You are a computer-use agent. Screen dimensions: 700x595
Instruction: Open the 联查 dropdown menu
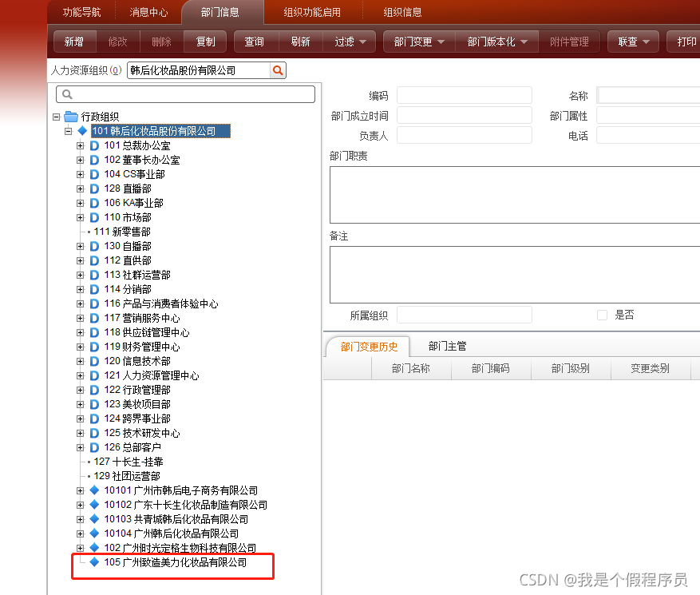click(x=633, y=42)
